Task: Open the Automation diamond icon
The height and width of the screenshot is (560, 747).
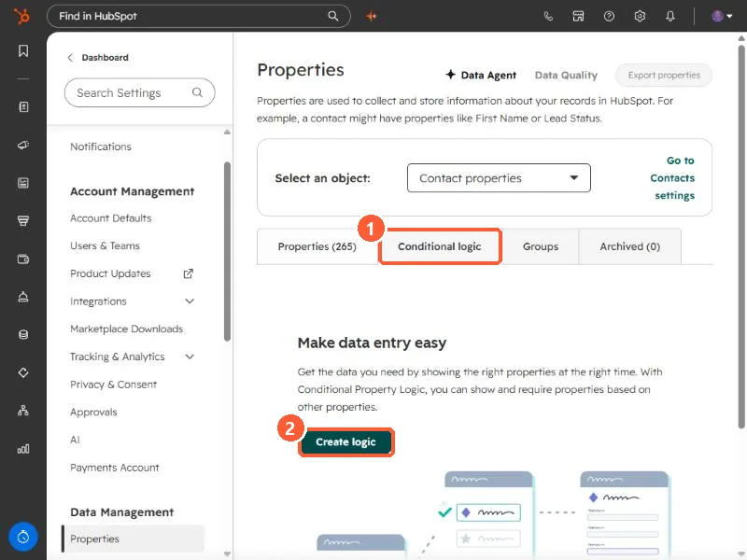Action: pos(23,372)
